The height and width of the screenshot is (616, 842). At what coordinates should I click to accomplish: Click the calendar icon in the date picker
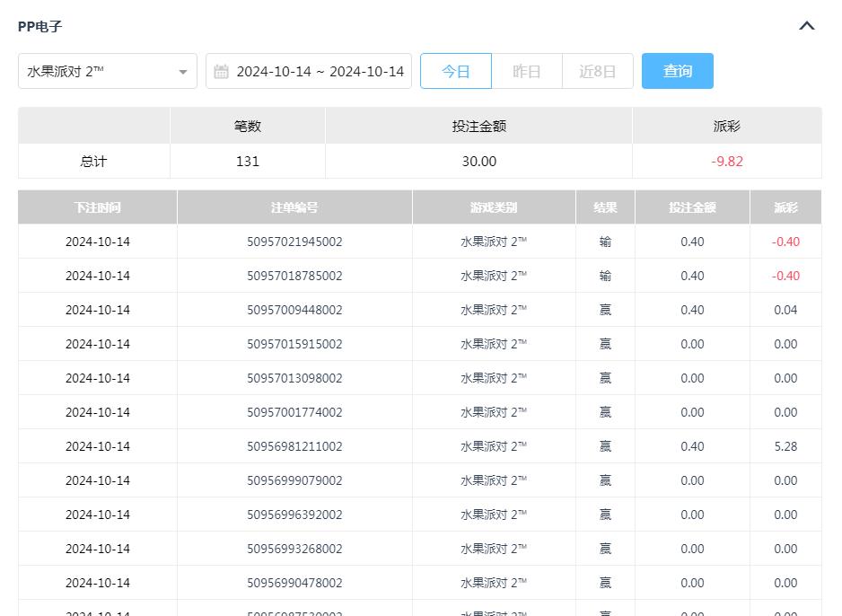coord(222,71)
